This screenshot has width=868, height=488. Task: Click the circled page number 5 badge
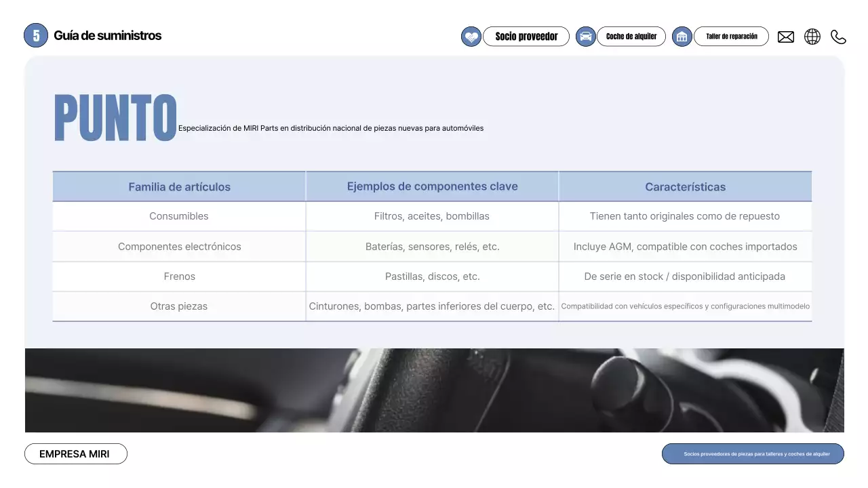[36, 35]
